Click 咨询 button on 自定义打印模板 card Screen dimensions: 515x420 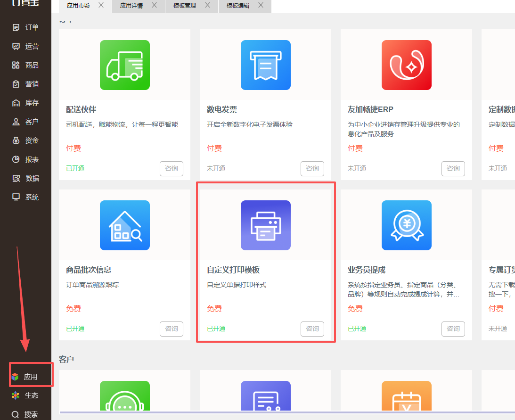312,329
